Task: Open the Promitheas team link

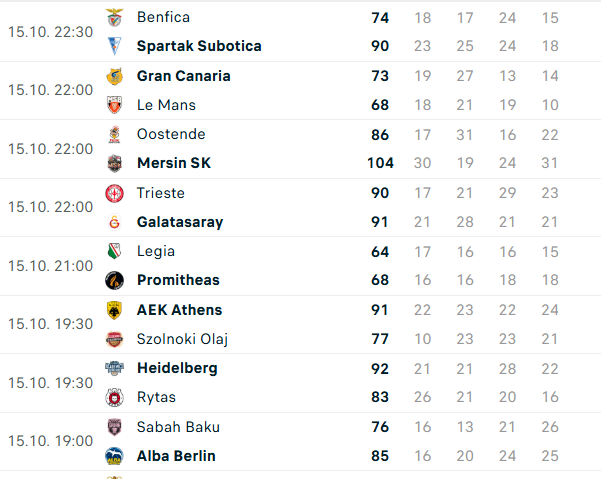Action: pos(178,280)
